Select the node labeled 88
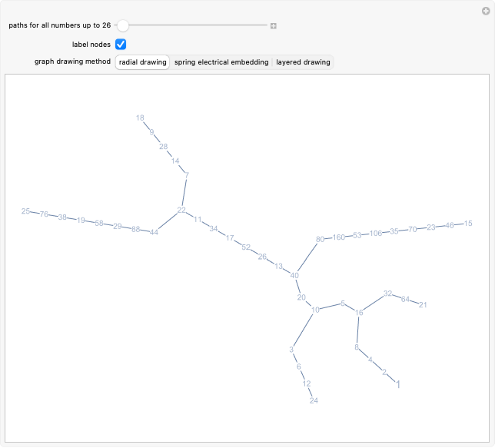 coord(136,229)
